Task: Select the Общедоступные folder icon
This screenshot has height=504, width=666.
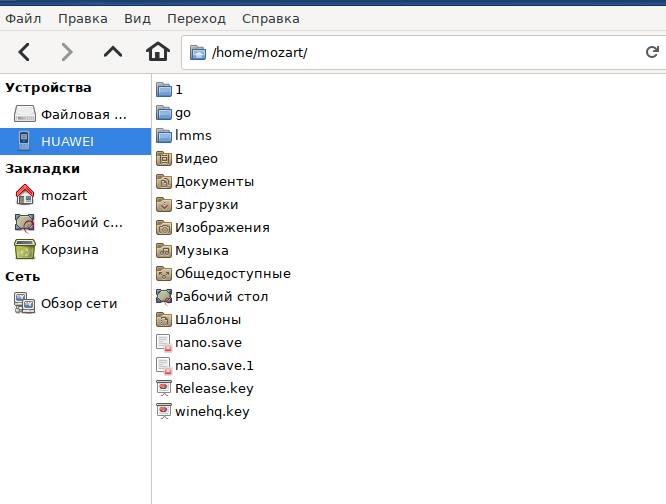Action: [164, 273]
